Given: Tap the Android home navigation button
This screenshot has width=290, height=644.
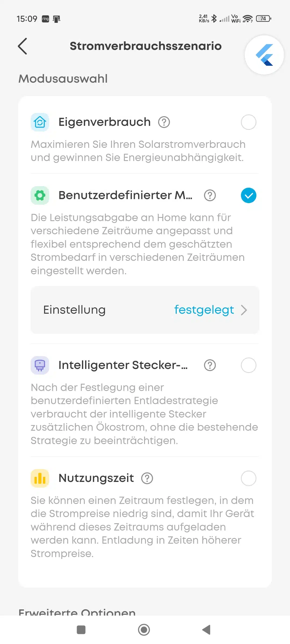Looking at the screenshot, I should pos(144,630).
